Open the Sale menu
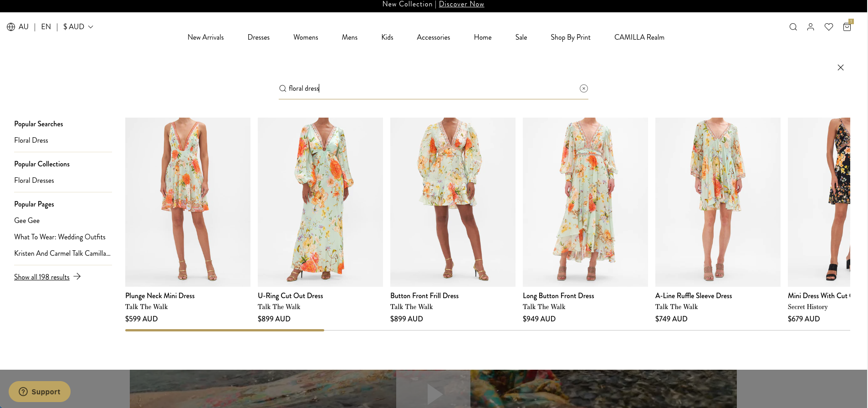 pos(521,37)
